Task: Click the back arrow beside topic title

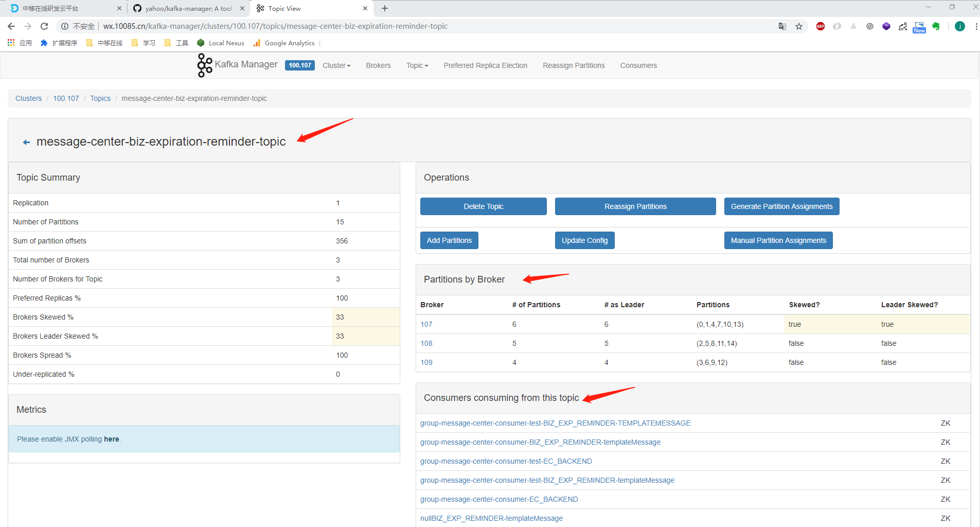Action: click(26, 143)
